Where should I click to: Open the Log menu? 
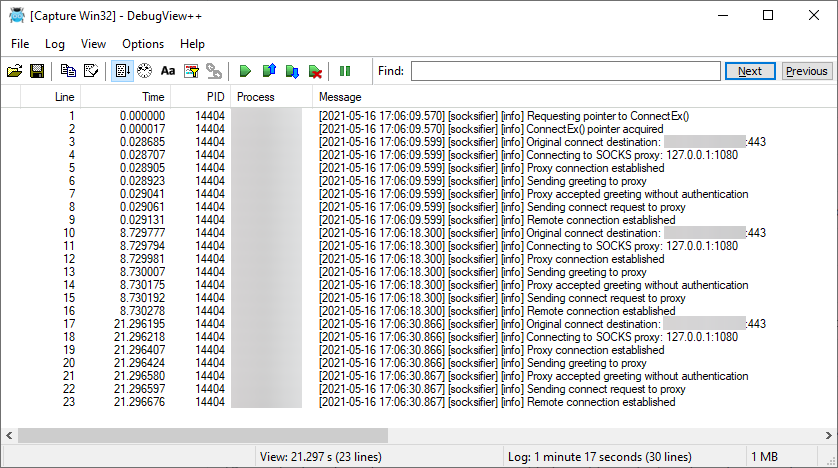tap(55, 44)
